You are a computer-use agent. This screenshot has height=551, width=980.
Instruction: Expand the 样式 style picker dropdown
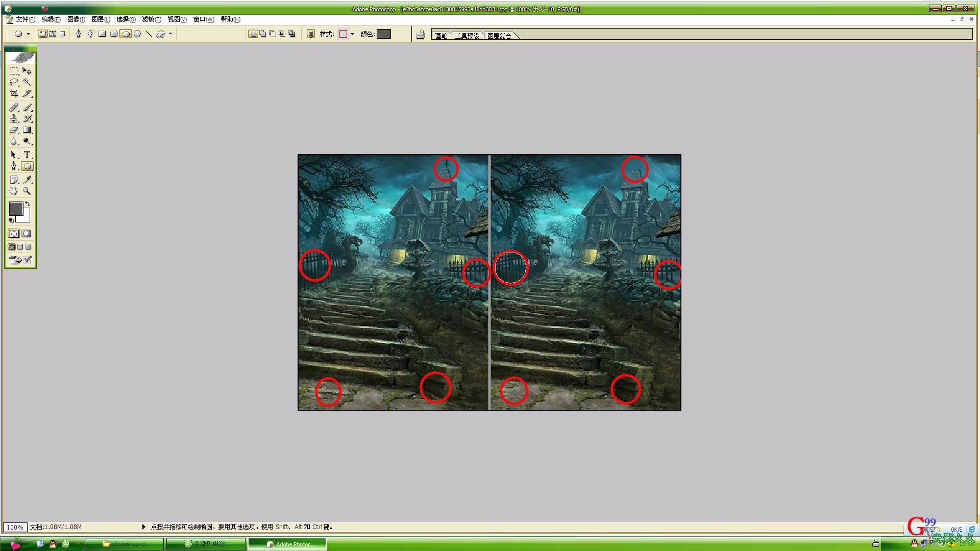pos(353,34)
